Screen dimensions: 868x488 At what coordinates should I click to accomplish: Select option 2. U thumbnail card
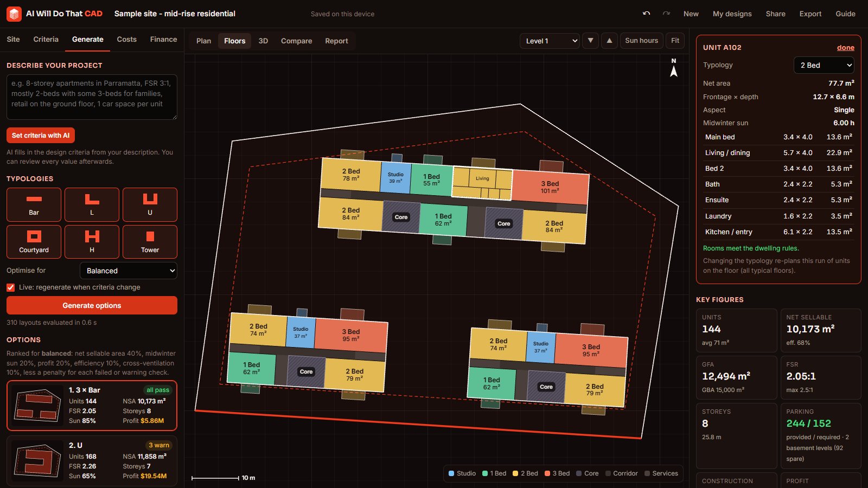click(x=92, y=461)
